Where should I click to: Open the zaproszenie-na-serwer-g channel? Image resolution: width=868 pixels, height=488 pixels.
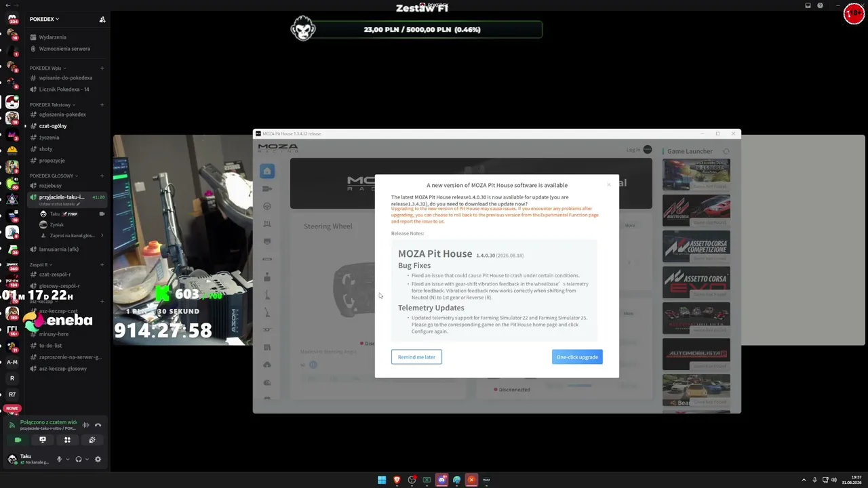pyautogui.click(x=70, y=357)
